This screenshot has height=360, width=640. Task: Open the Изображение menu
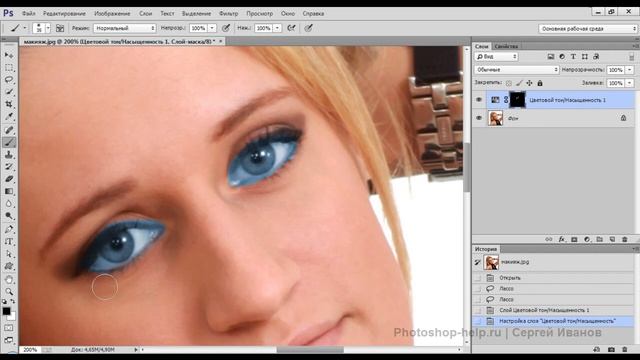pos(112,13)
